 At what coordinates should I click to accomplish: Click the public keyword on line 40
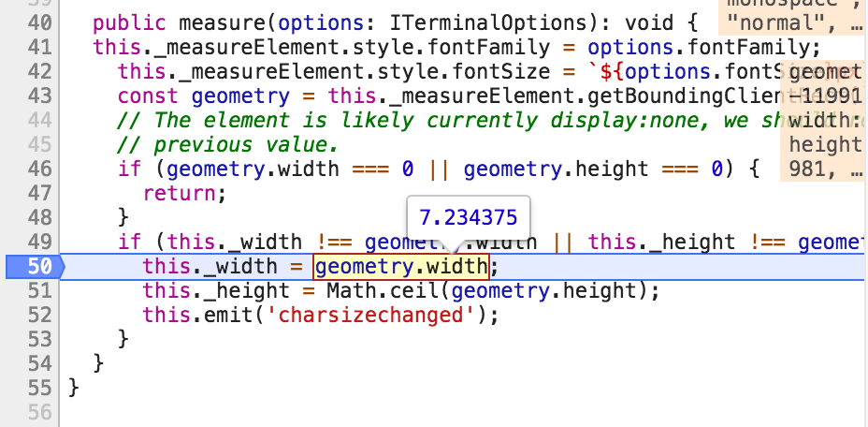pos(129,23)
